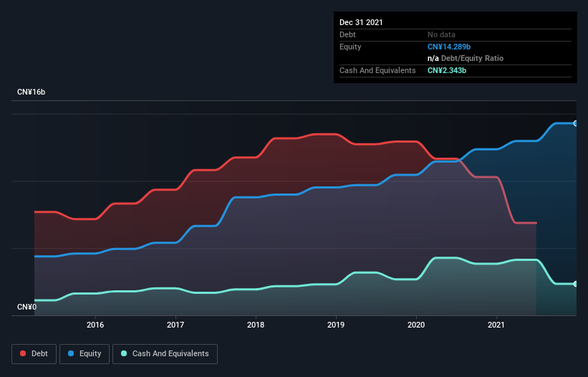Click the Cash endpoint marker at Dec 2021
Screen dimensions: 588x377
coord(576,284)
